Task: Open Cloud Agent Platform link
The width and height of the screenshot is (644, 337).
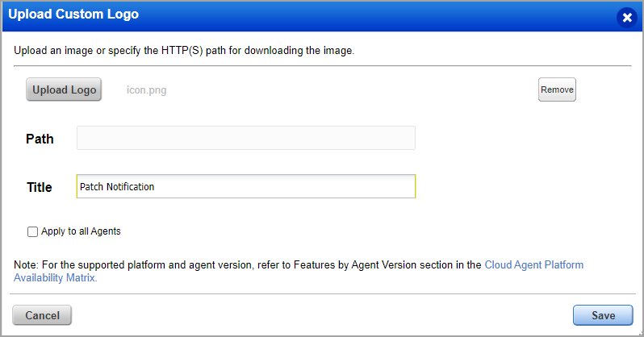Action: (533, 264)
